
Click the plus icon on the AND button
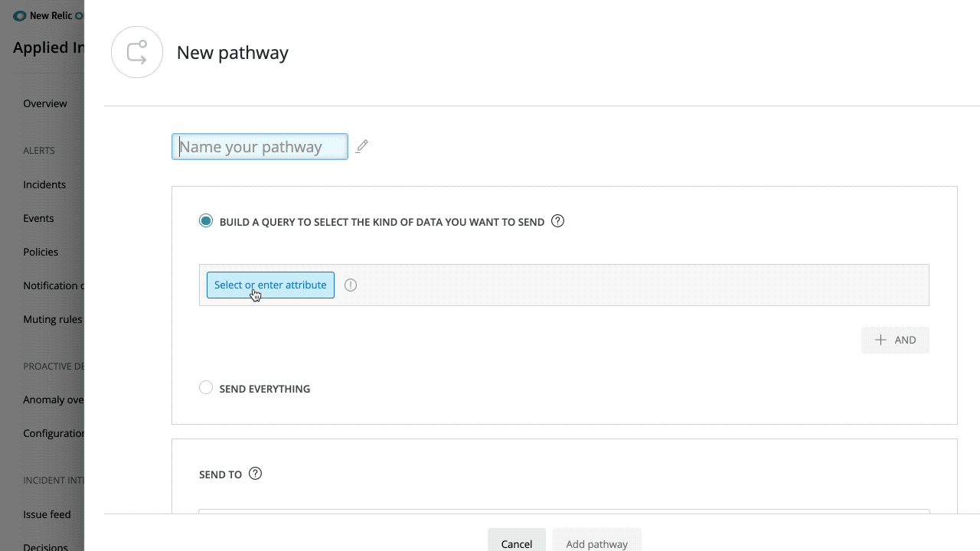point(880,339)
